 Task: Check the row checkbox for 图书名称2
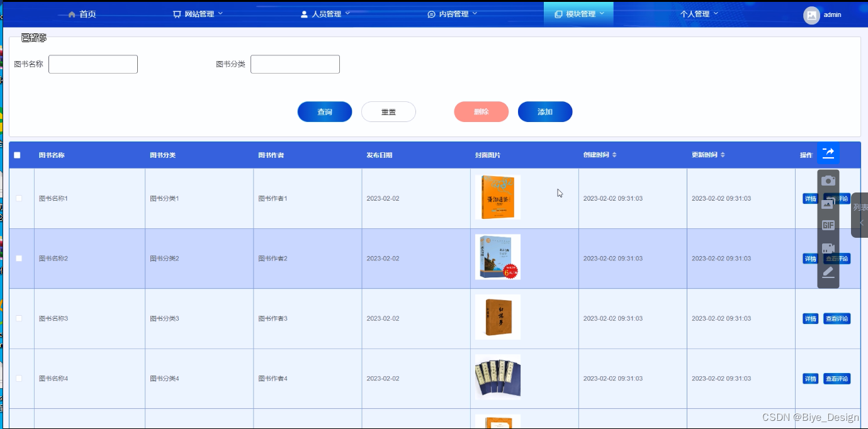[x=19, y=259]
